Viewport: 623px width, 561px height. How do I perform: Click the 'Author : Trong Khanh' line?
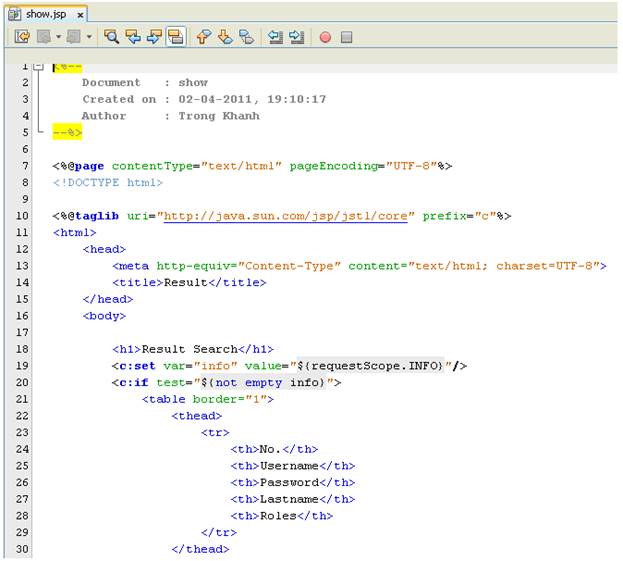coord(170,116)
